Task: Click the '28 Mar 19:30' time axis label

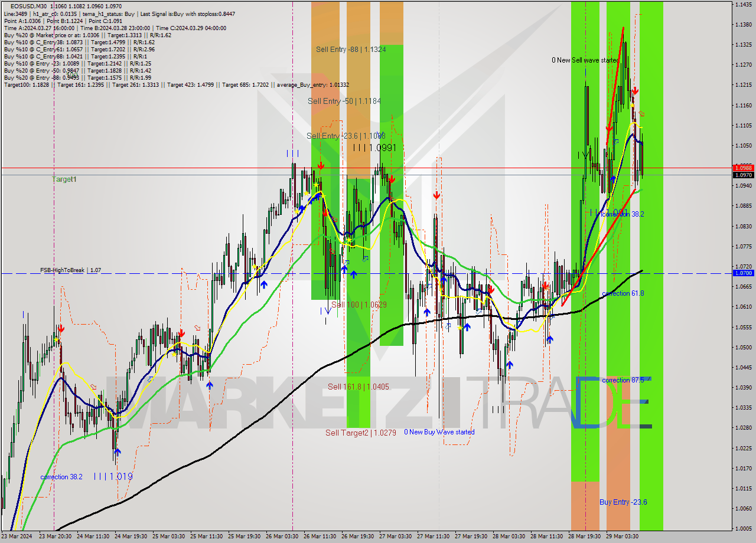Action: (x=584, y=537)
